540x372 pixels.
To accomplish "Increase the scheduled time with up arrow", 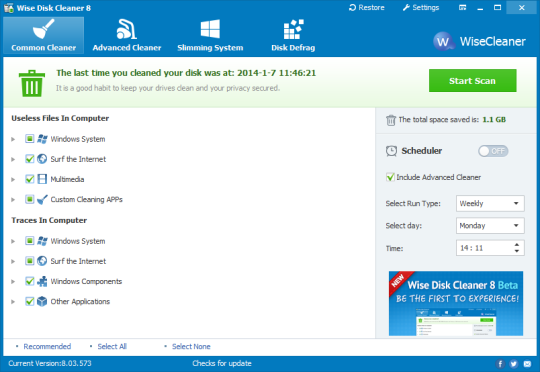I will [517, 245].
